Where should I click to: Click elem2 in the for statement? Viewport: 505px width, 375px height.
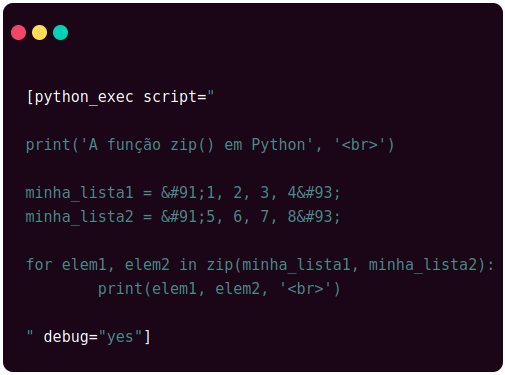[147, 265]
